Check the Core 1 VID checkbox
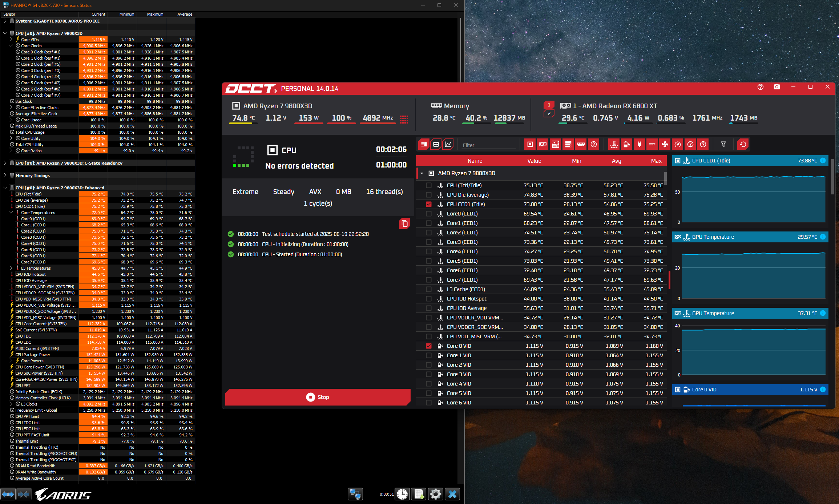This screenshot has height=504, width=839. coord(429,355)
